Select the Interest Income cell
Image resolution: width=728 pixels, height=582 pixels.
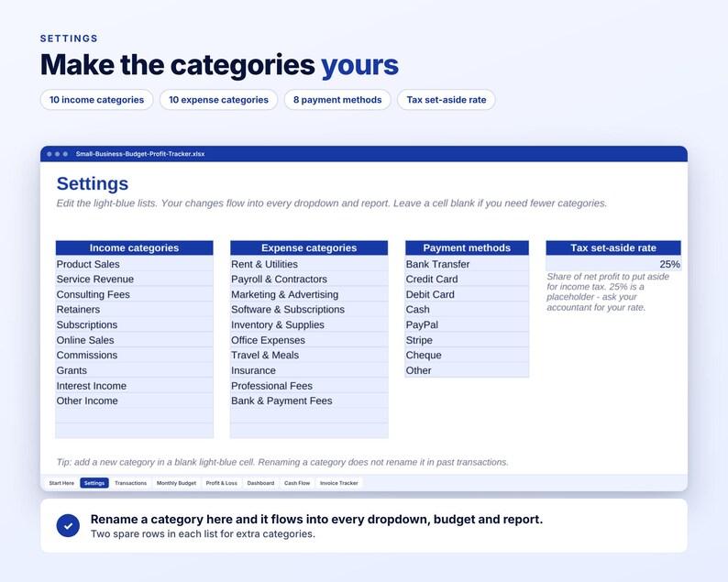pyautogui.click(x=134, y=386)
